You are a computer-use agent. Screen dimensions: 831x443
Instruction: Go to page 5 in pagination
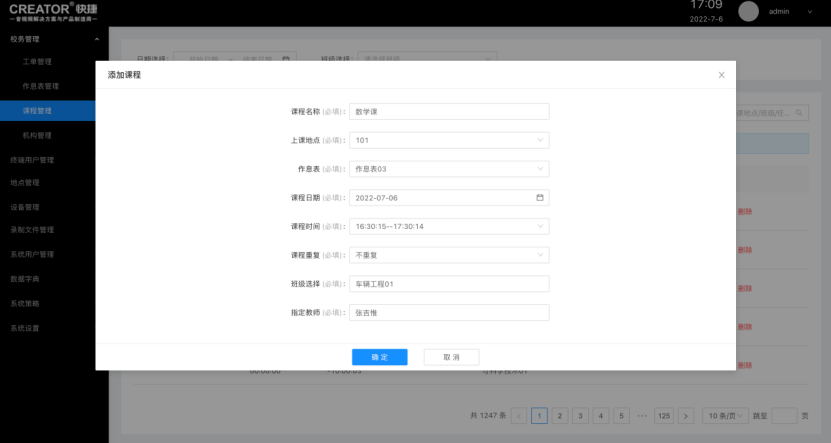622,416
